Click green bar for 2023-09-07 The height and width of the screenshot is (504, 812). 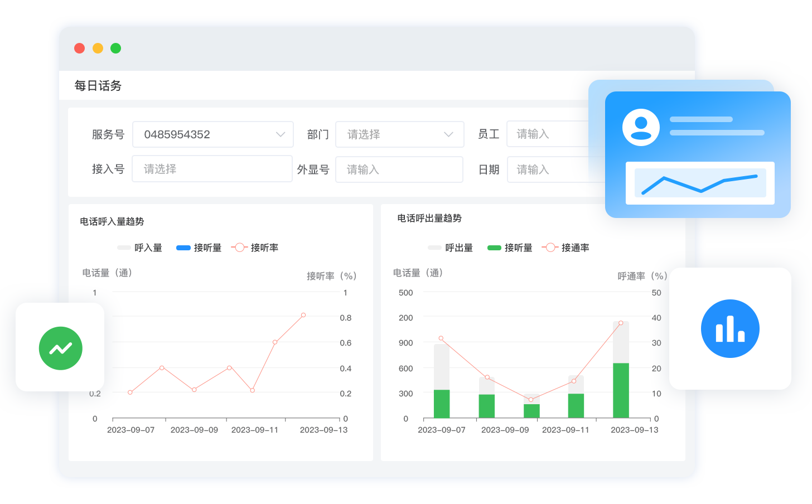[x=442, y=404]
